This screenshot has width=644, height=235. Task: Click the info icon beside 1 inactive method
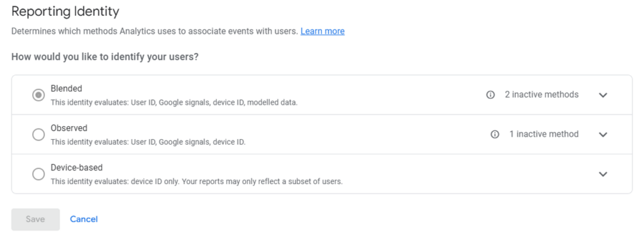[495, 135]
